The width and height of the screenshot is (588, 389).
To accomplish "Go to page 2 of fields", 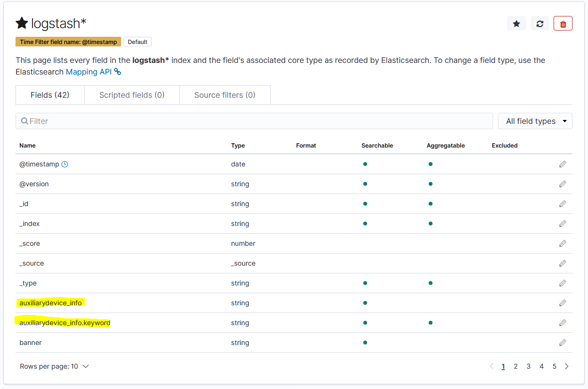I will [516, 366].
